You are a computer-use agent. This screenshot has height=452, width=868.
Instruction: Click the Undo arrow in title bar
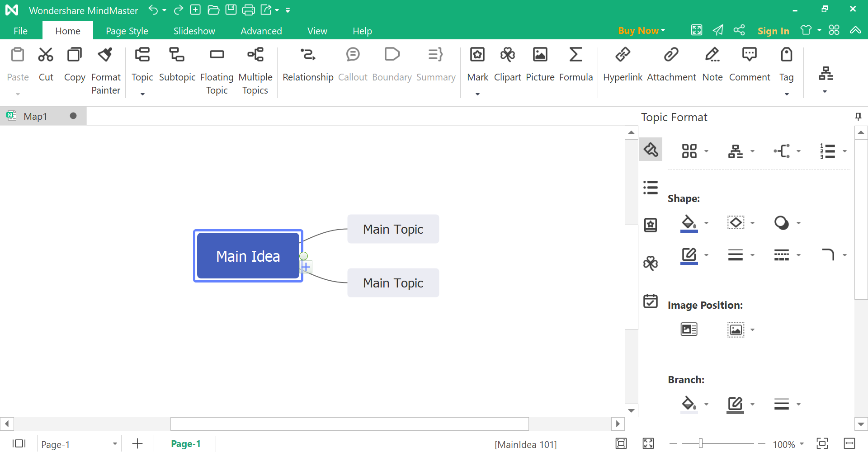click(153, 9)
